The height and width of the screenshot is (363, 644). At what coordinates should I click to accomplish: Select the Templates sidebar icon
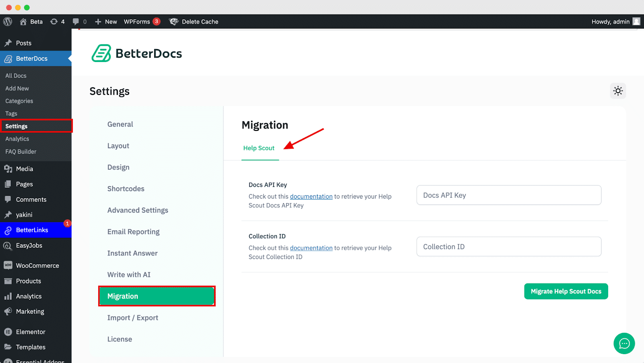(8, 347)
